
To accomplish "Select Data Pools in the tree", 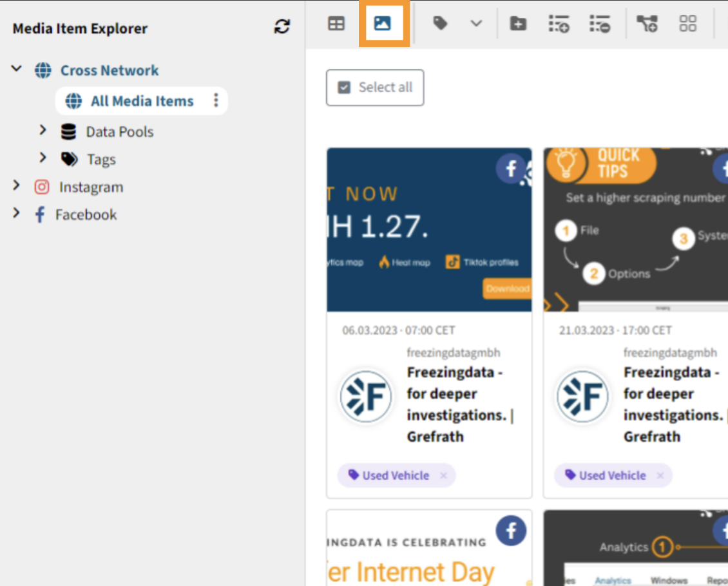I will tap(120, 132).
